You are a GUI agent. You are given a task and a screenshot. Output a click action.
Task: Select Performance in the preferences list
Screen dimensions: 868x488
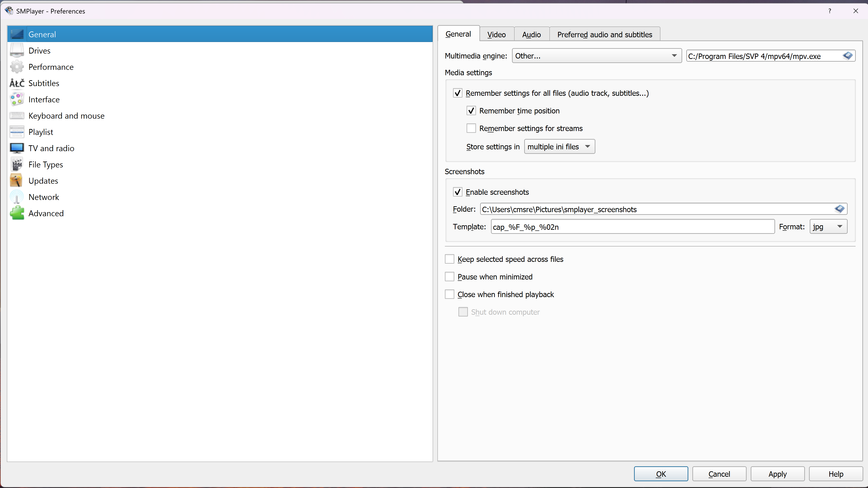coord(220,67)
